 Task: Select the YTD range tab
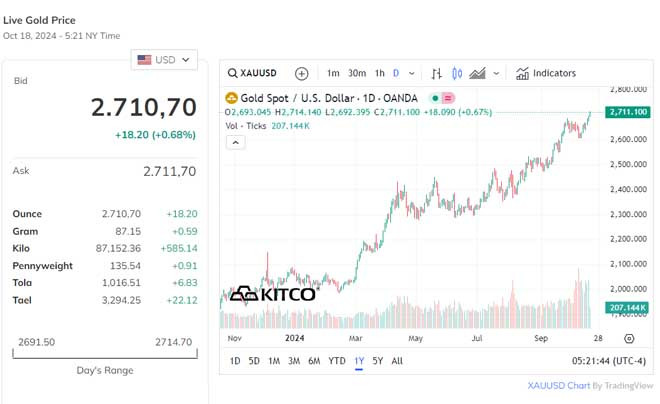[x=336, y=361]
